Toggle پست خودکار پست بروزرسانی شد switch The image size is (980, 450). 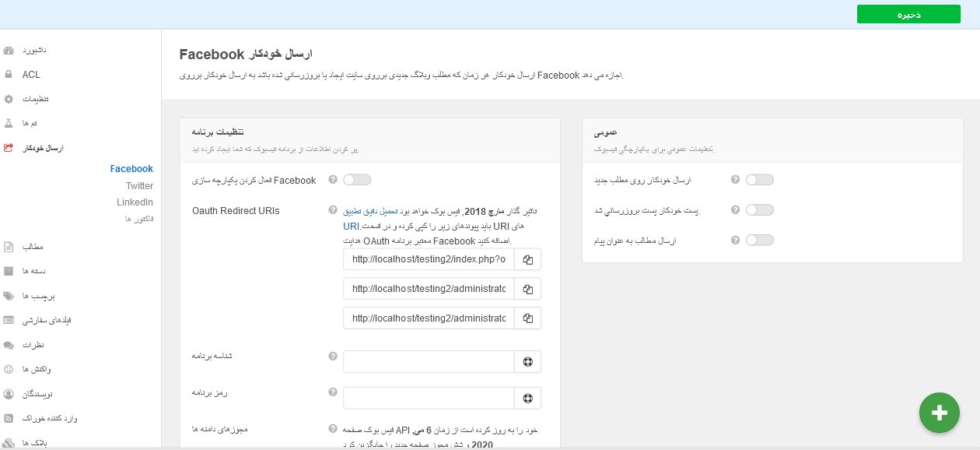click(759, 210)
